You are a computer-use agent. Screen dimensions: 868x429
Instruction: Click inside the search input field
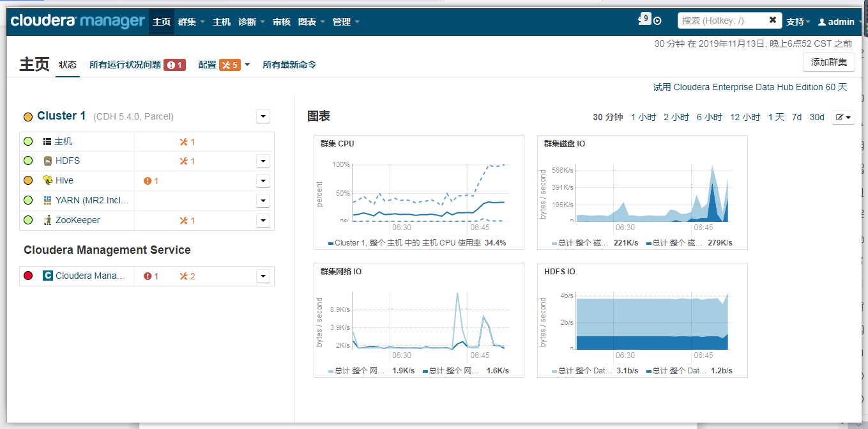(722, 20)
